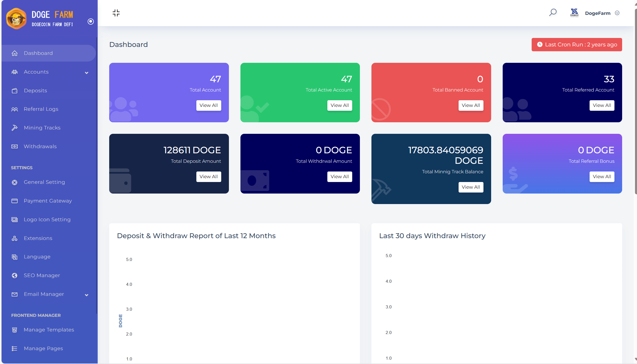Click the Dashboard home icon
Screen dimensions: 637x364
14,53
